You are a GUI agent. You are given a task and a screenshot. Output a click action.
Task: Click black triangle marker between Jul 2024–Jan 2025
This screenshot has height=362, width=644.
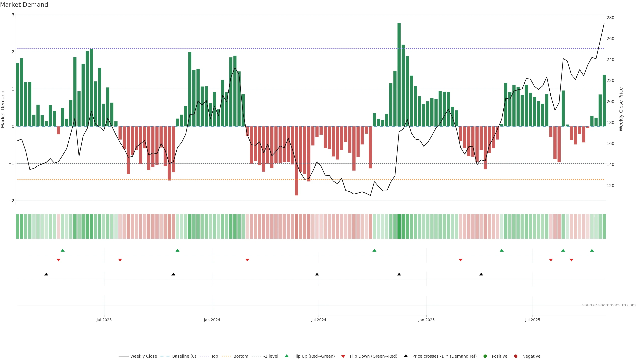pyautogui.click(x=399, y=274)
